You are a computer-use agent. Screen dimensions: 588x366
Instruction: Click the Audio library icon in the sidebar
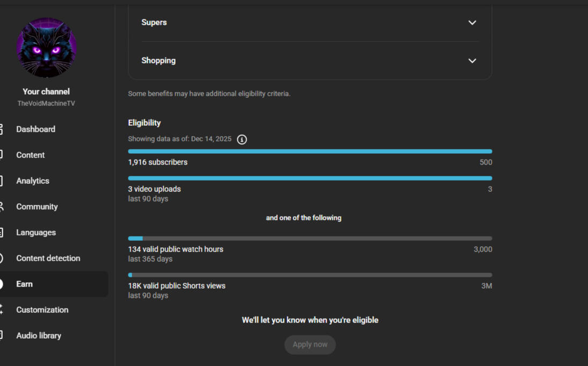pyautogui.click(x=2, y=336)
